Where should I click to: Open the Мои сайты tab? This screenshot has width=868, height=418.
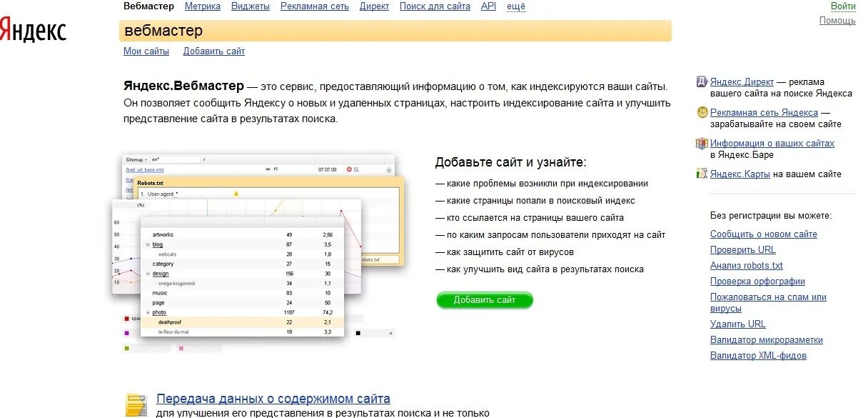coord(146,51)
